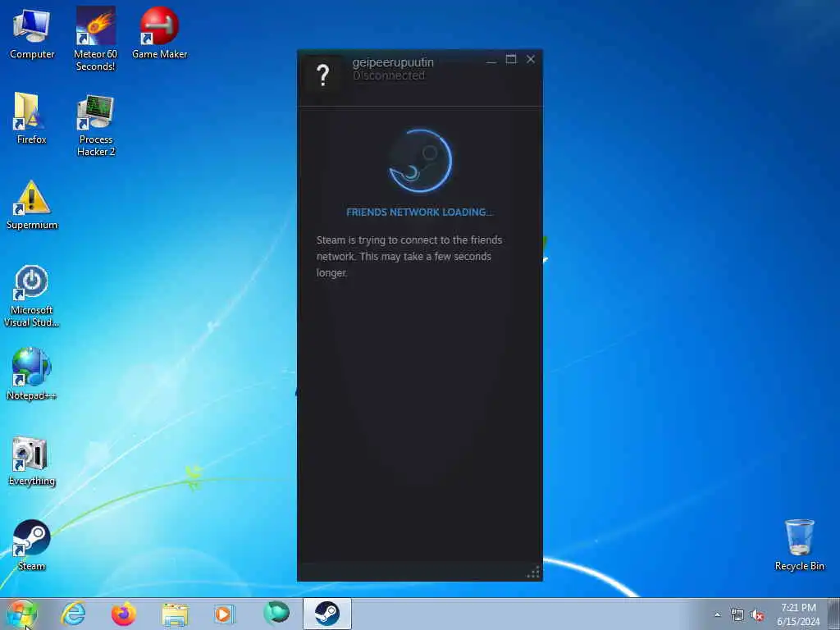Click the Steam loading spinner logo
Image resolution: width=840 pixels, height=630 pixels.
420,160
